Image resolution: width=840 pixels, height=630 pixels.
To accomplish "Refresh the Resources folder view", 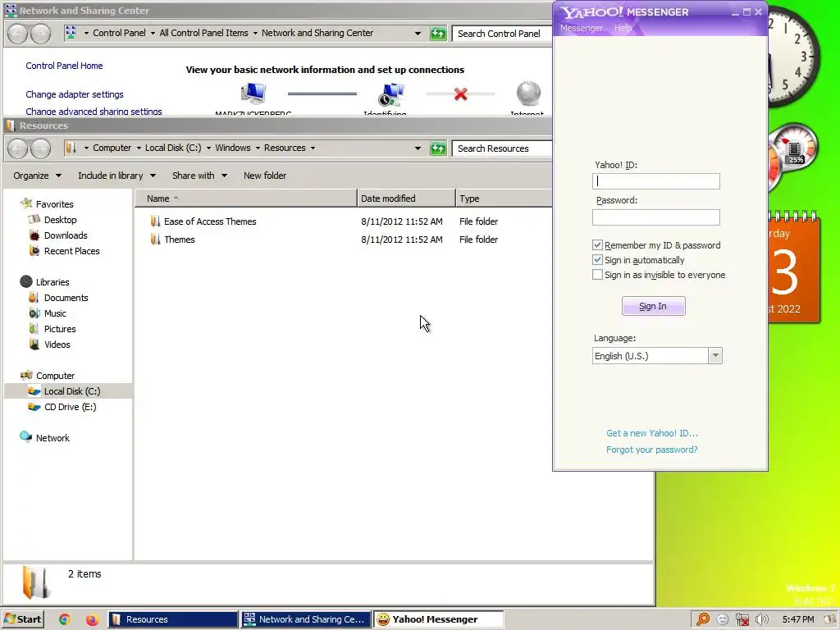I will pos(438,148).
